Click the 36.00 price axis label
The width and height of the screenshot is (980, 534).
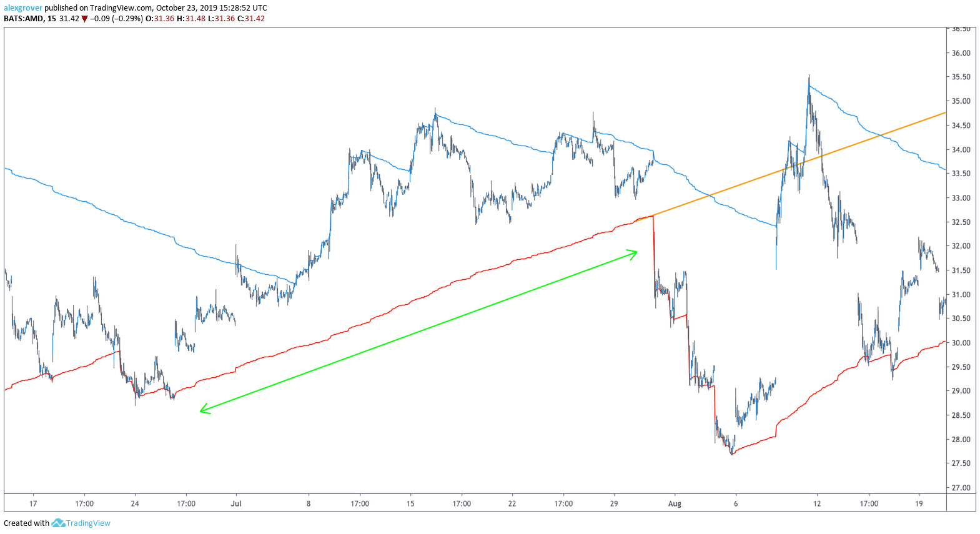pyautogui.click(x=961, y=53)
